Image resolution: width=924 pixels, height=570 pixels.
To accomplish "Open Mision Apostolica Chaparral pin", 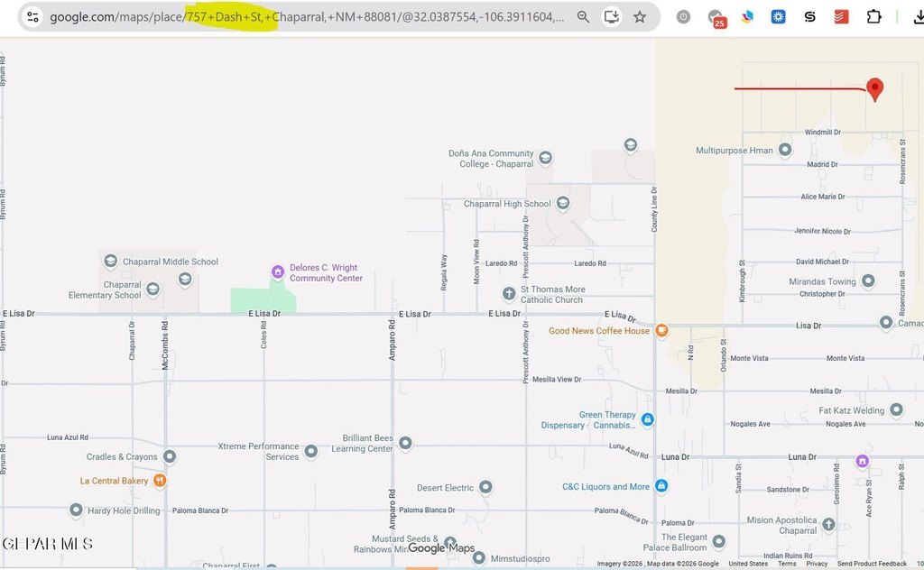I will click(x=828, y=525).
